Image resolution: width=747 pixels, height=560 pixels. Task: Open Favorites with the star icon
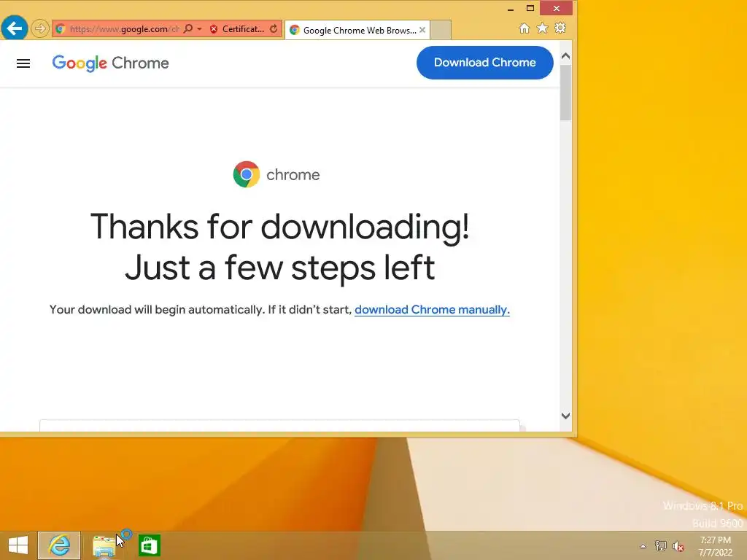[542, 28]
